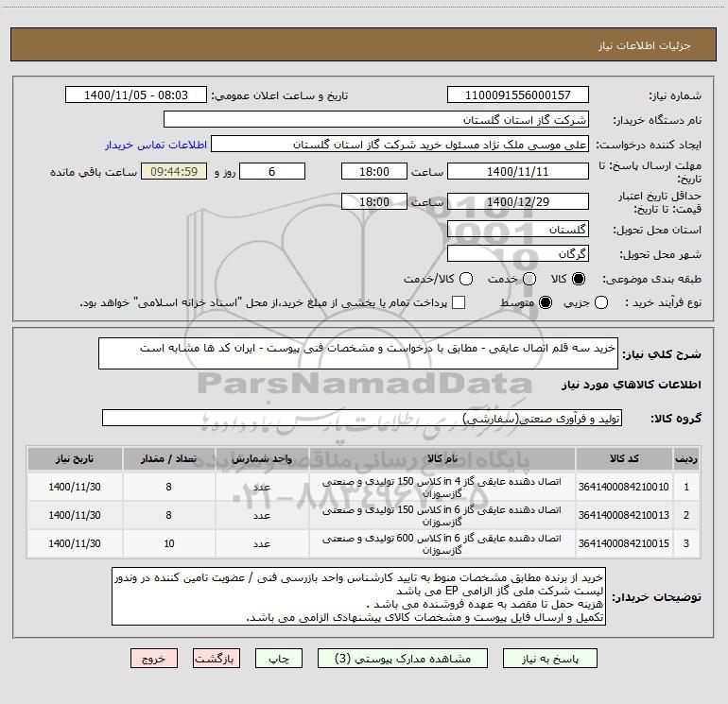The height and width of the screenshot is (704, 728).
Task: Click the چاپ print button
Action: click(x=279, y=659)
